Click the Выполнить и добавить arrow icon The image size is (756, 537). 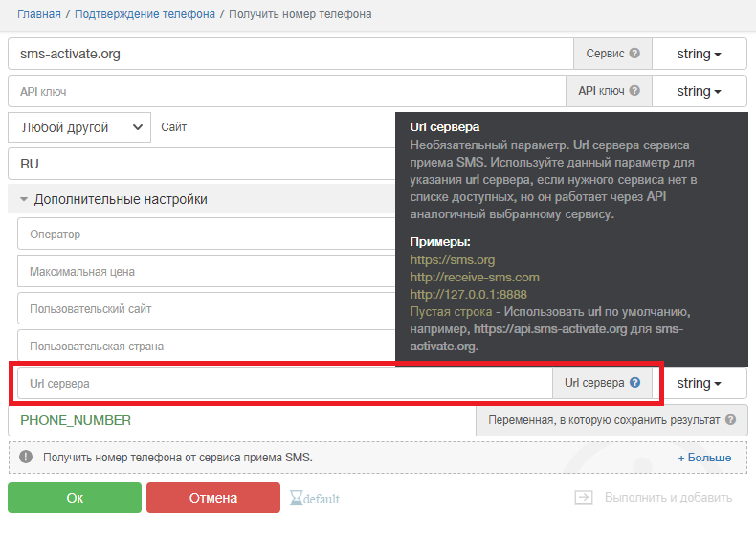coord(584,498)
